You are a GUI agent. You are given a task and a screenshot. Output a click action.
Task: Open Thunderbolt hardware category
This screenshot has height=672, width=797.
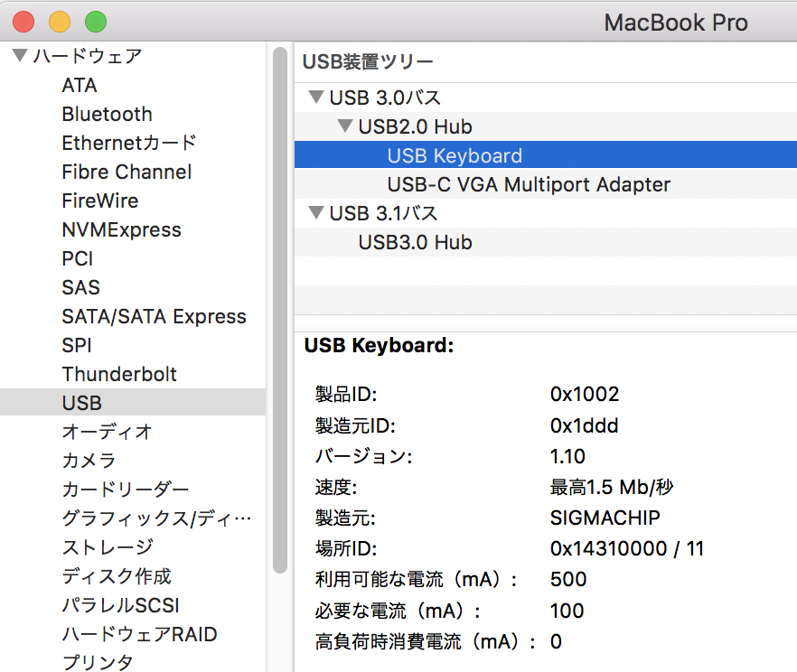(x=119, y=374)
